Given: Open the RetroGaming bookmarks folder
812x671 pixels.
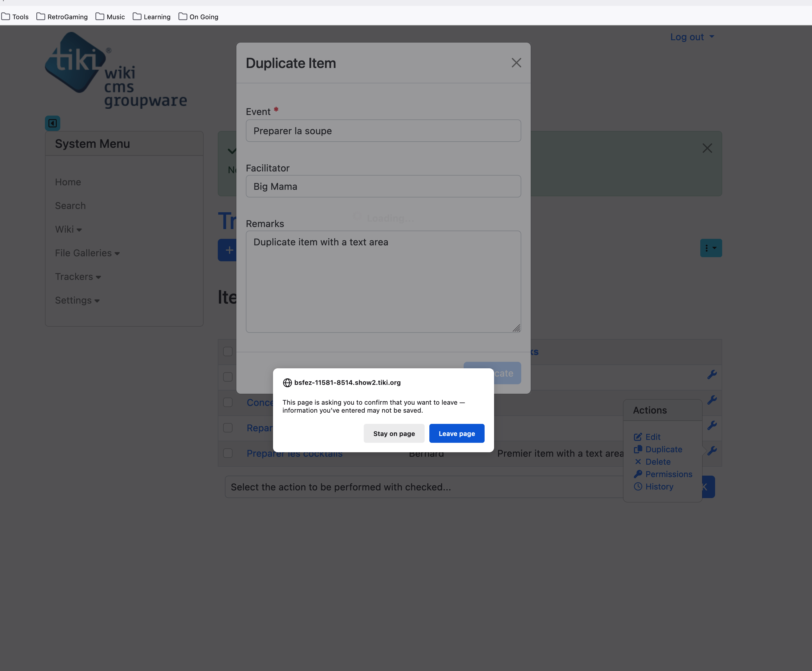Looking at the screenshot, I should pyautogui.click(x=62, y=17).
